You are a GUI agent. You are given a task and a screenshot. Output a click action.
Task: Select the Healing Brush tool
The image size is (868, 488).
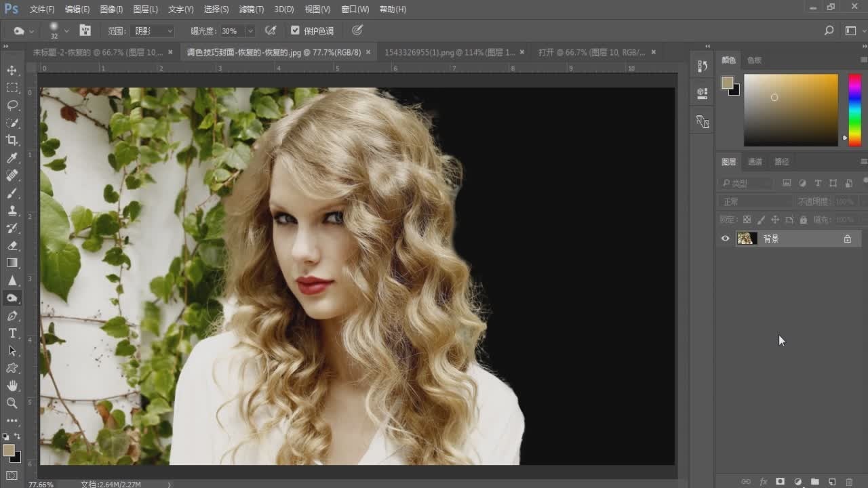tap(12, 176)
